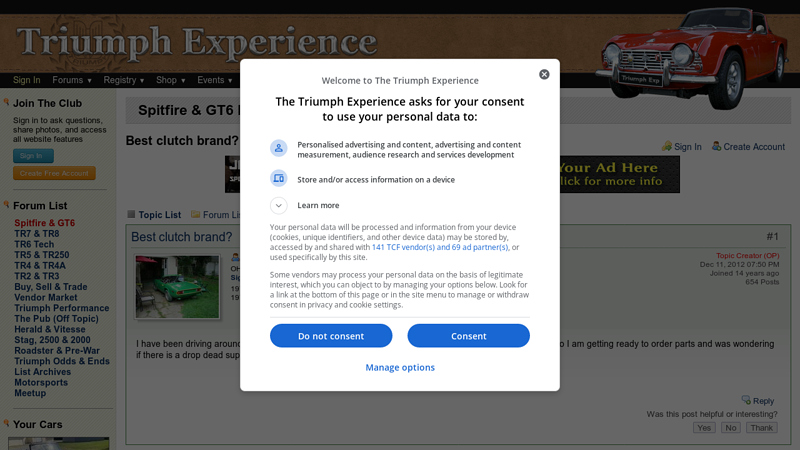Open the 141 TCF vendors link
Screen dimensions: 800x450
[440, 247]
